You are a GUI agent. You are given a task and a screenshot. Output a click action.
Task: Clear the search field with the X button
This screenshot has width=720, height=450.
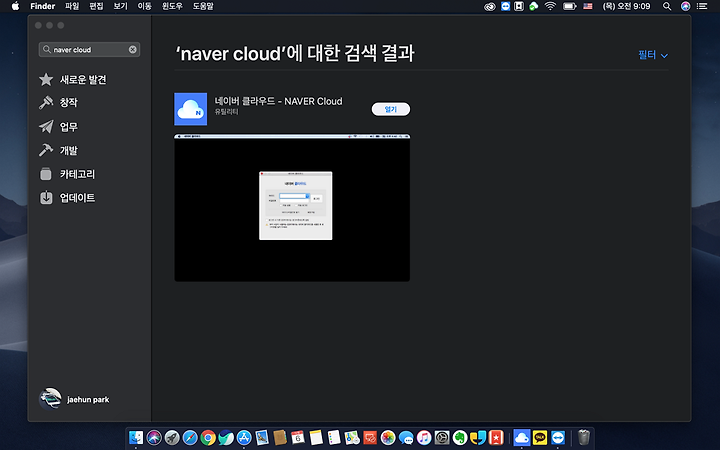point(133,50)
